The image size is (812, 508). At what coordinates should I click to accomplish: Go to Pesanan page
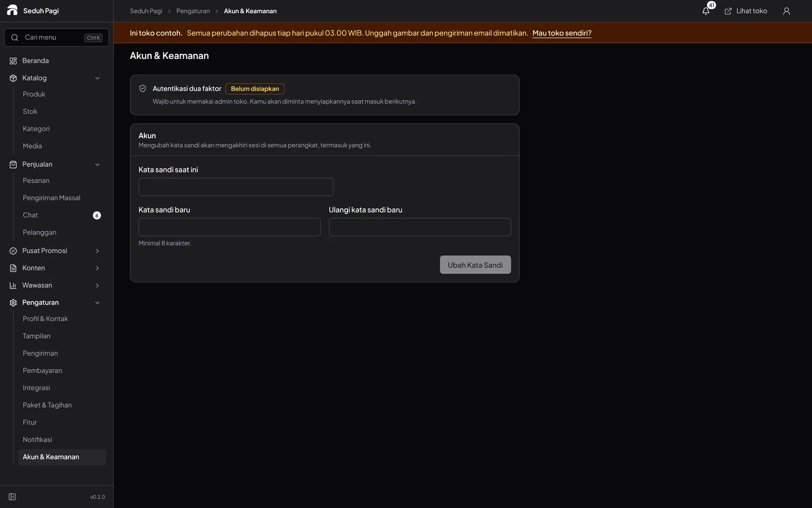pyautogui.click(x=62, y=181)
